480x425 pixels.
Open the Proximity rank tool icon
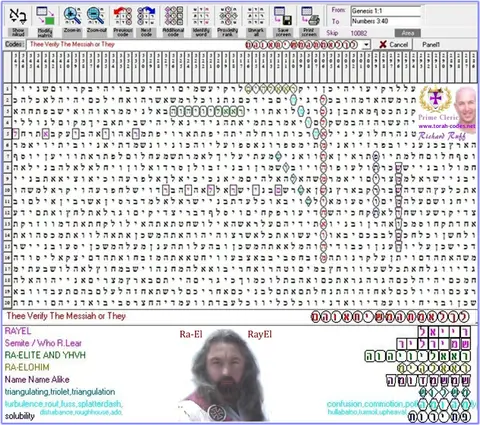click(x=228, y=15)
